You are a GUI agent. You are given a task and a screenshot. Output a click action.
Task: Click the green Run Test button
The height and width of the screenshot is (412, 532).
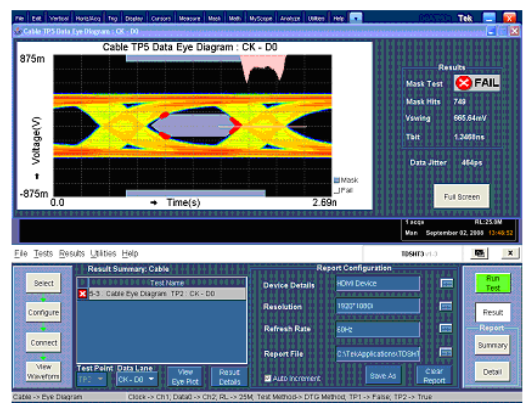point(493,283)
